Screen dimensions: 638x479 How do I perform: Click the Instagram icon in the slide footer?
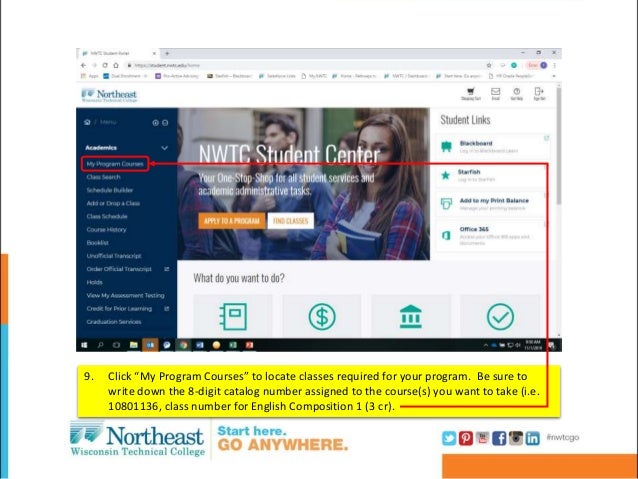pos(516,438)
